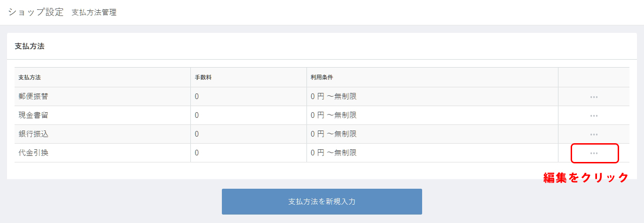Open the ellipsis menu for 現金書留
Viewport: 644px width, 223px height.
594,115
